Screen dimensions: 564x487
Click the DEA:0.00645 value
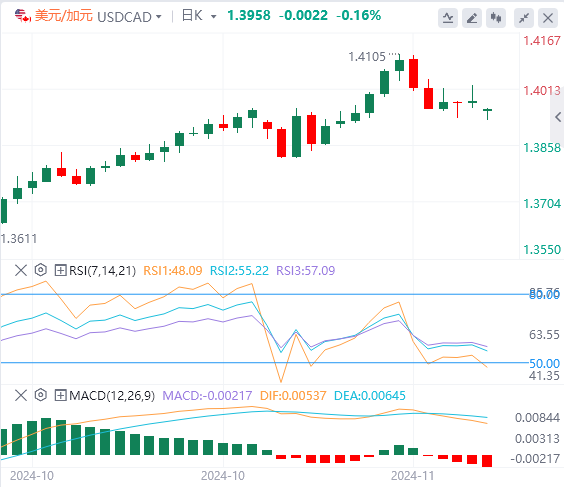[370, 396]
